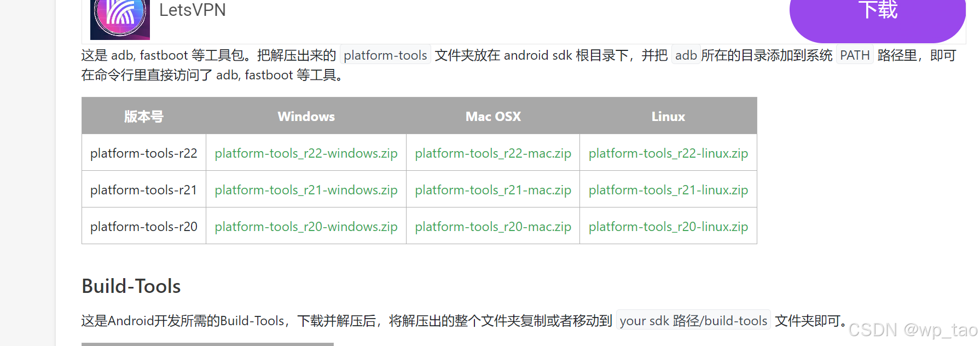Click the 版本号 column header

[x=144, y=116]
